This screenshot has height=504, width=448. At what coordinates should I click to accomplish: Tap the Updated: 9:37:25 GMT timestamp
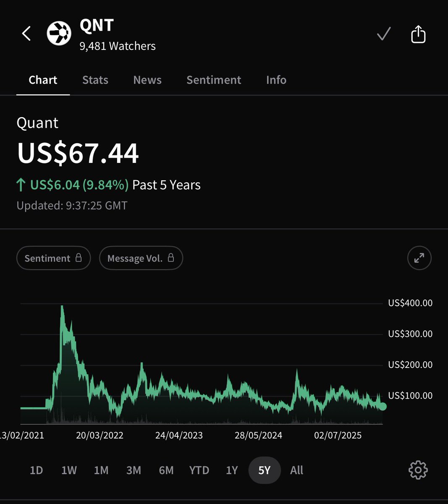pyautogui.click(x=72, y=206)
